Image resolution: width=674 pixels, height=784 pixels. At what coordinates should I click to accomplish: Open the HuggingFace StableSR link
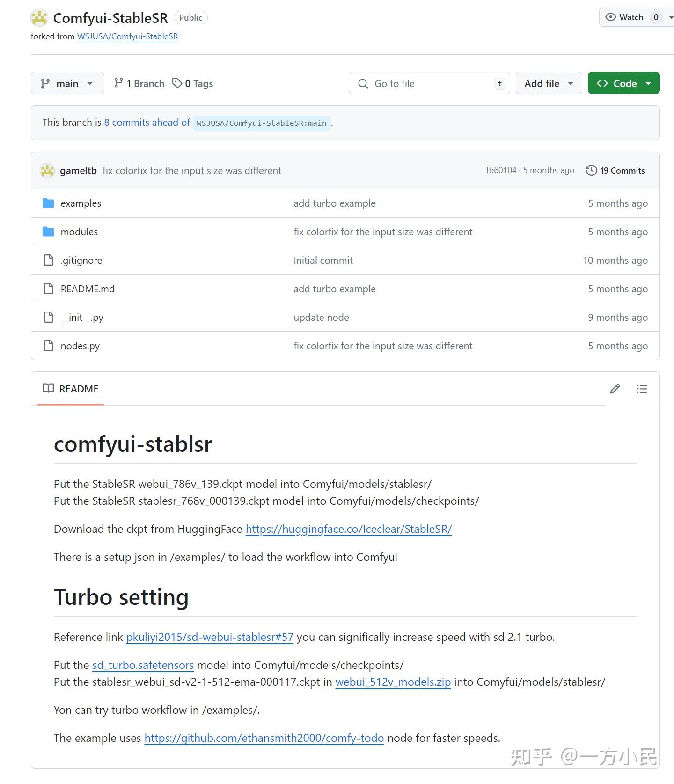point(349,529)
